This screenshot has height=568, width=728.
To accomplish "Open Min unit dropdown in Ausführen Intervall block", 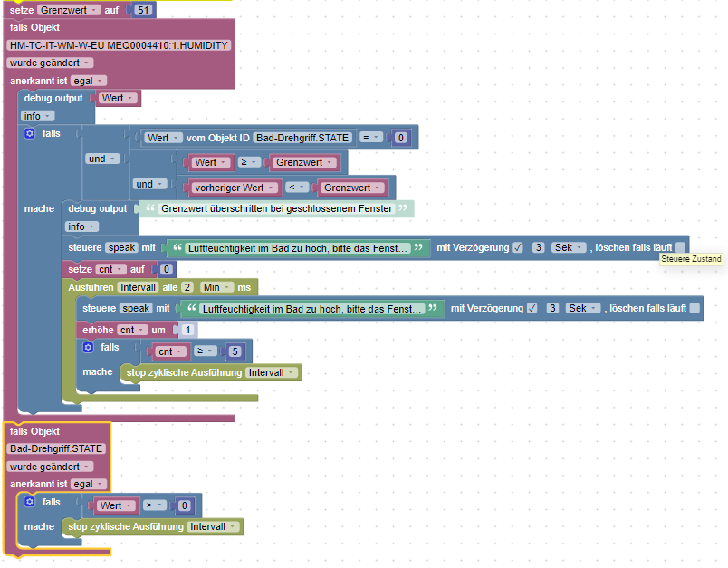I will click(x=216, y=287).
